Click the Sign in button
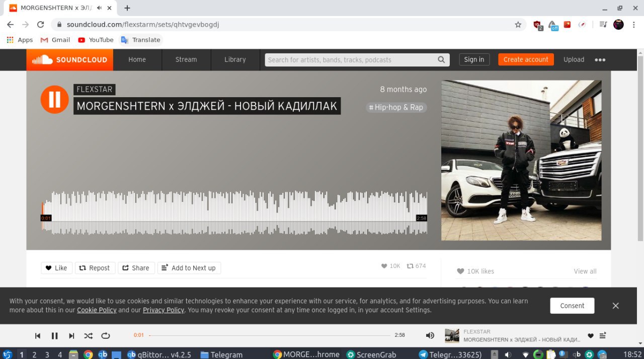This screenshot has width=644, height=359. click(x=474, y=59)
